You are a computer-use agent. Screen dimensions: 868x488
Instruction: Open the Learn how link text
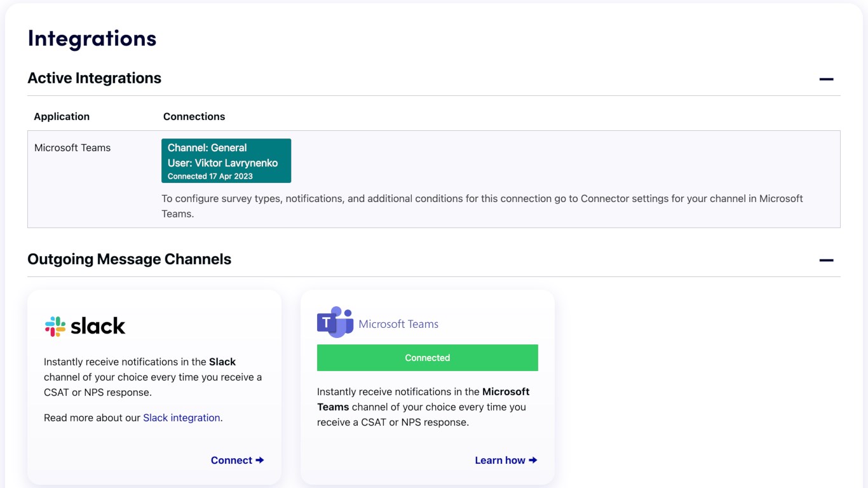pos(500,460)
